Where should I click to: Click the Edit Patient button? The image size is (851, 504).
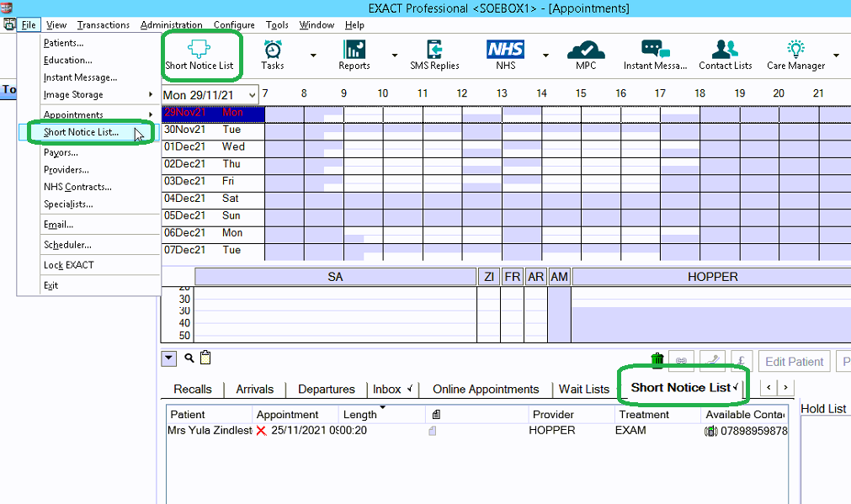[x=794, y=361]
